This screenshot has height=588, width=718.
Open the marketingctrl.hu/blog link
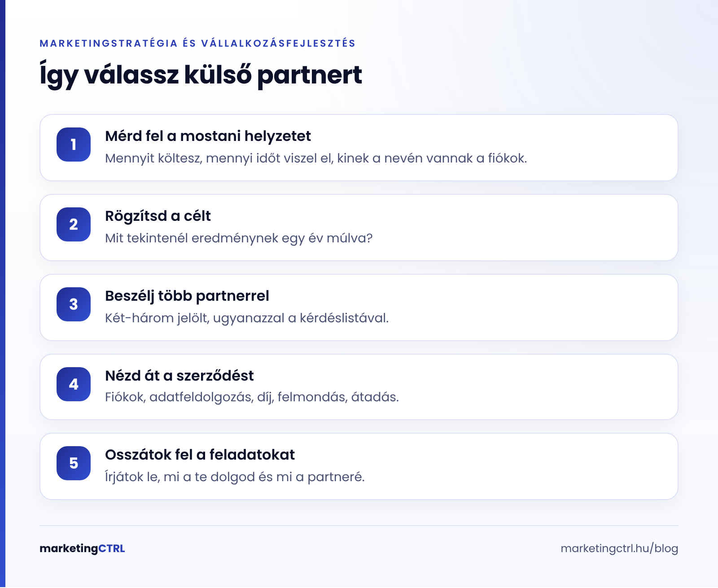(x=619, y=549)
